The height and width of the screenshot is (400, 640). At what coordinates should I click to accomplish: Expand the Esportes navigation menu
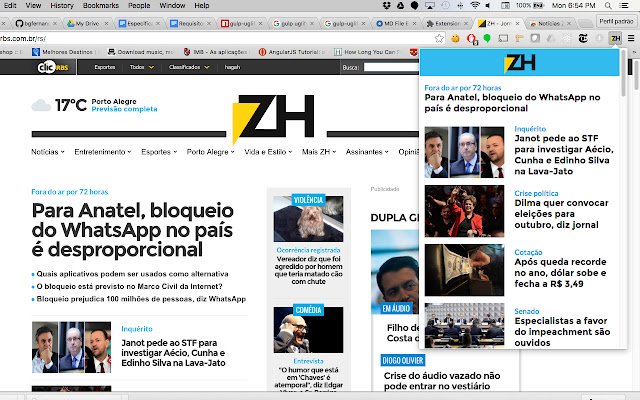pos(159,152)
